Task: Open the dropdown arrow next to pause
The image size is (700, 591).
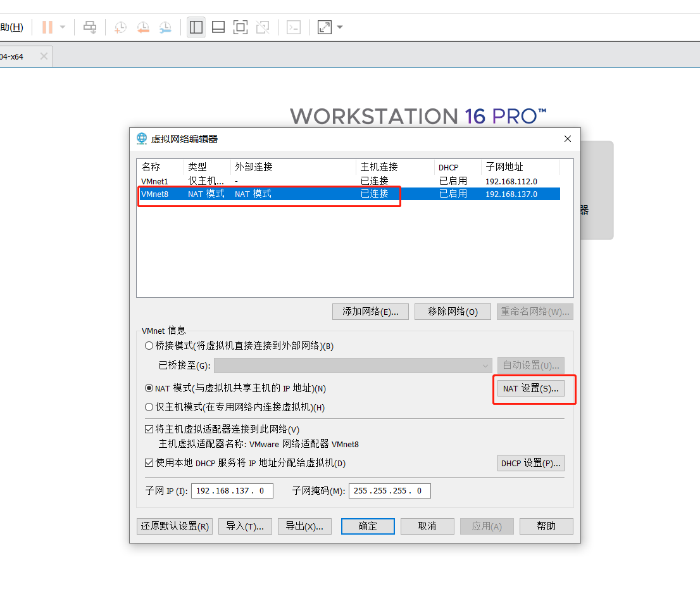Action: [63, 27]
